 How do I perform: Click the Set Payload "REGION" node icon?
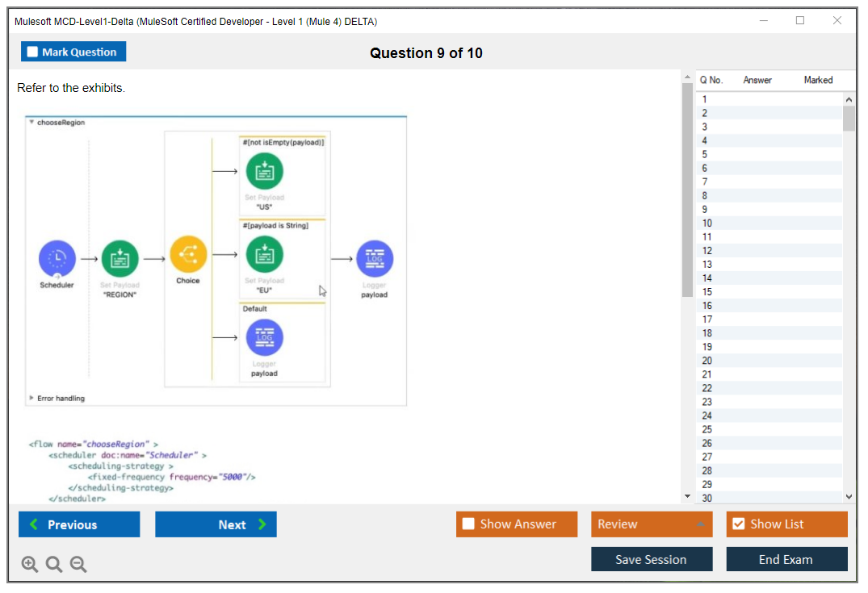(x=120, y=258)
